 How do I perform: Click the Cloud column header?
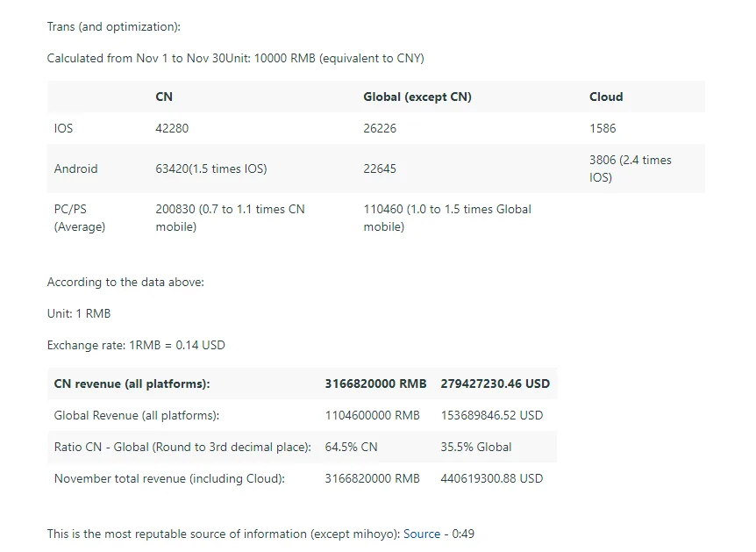pos(606,97)
